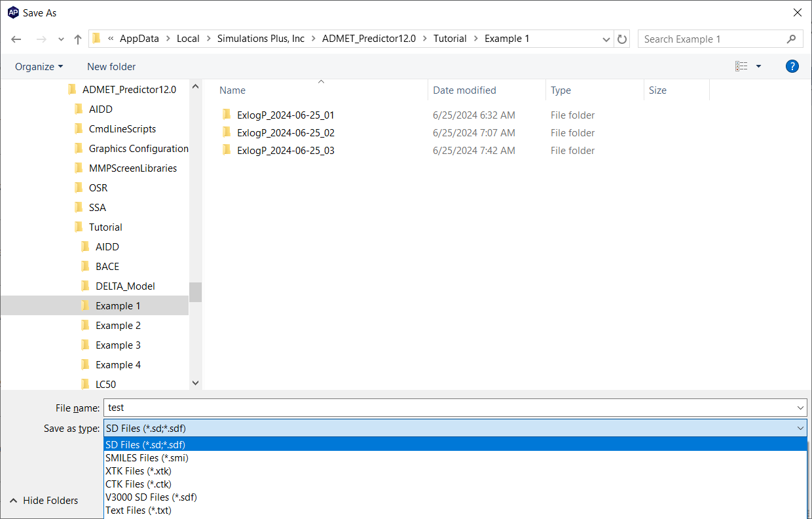Screen dimensions: 812x519
Task: Collapse the Save as type dropdown
Action: tap(800, 429)
